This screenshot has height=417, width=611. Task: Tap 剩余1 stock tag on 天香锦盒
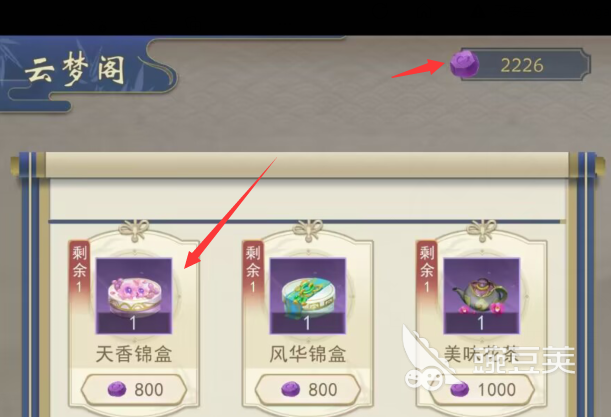pos(79,272)
